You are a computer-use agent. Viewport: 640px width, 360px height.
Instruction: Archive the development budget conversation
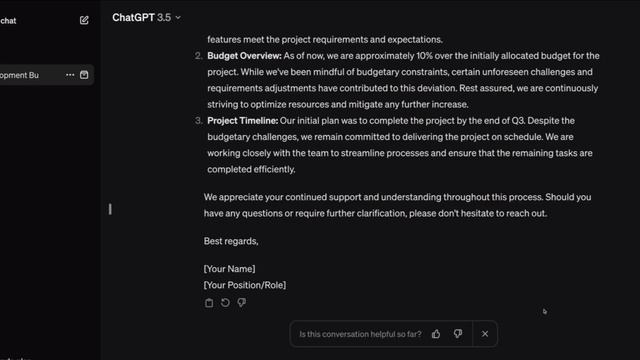pyautogui.click(x=84, y=75)
